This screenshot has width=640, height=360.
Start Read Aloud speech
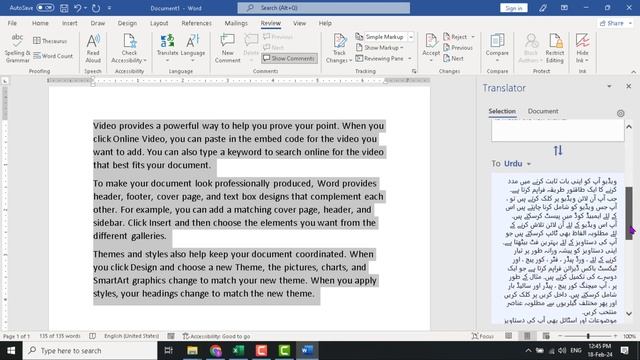(93, 48)
